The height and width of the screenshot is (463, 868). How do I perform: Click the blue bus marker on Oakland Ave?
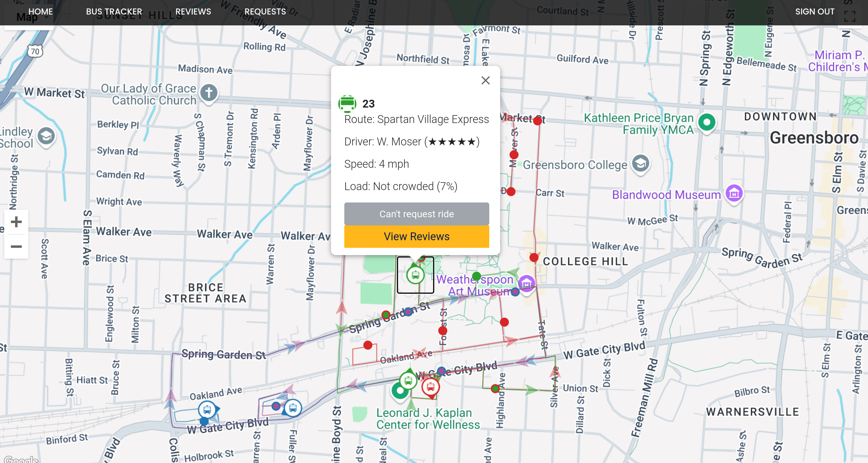point(207,410)
